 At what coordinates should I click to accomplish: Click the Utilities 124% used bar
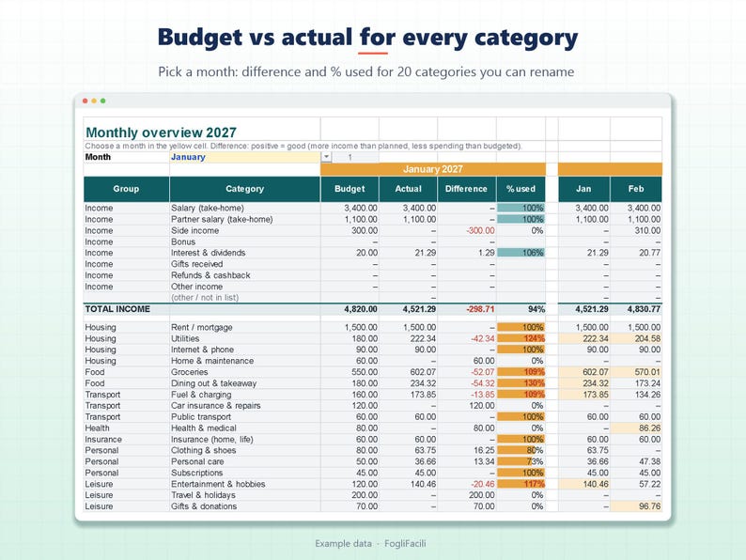[521, 339]
